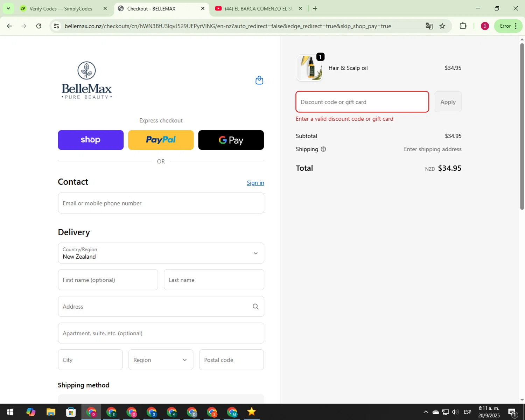Open the Google Translate icon in address bar

[429, 26]
